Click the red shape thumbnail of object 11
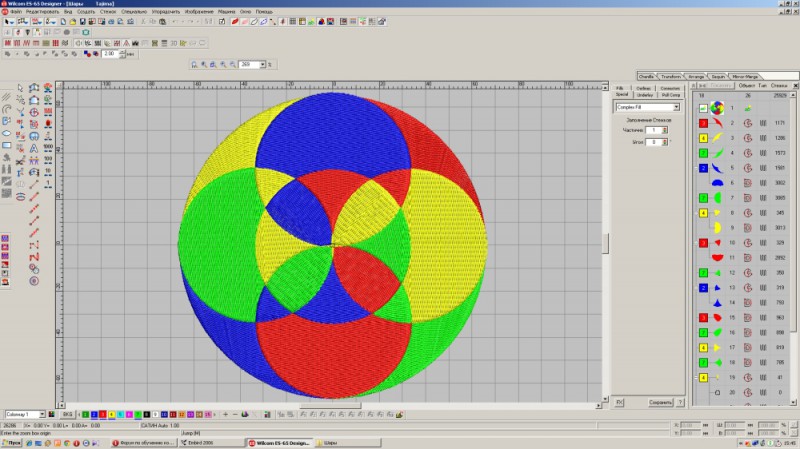 (x=717, y=258)
